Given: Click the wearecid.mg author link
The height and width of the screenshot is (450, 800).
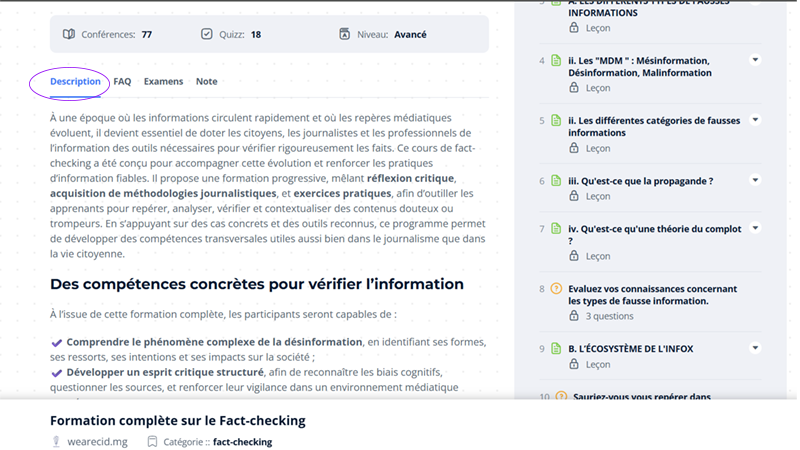Looking at the screenshot, I should 97,442.
